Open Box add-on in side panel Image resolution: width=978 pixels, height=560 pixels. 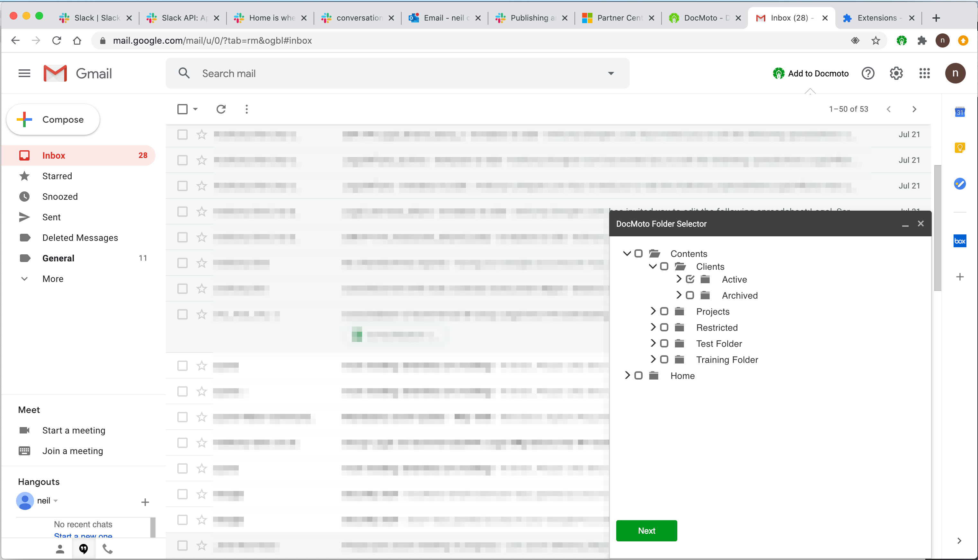(x=960, y=241)
